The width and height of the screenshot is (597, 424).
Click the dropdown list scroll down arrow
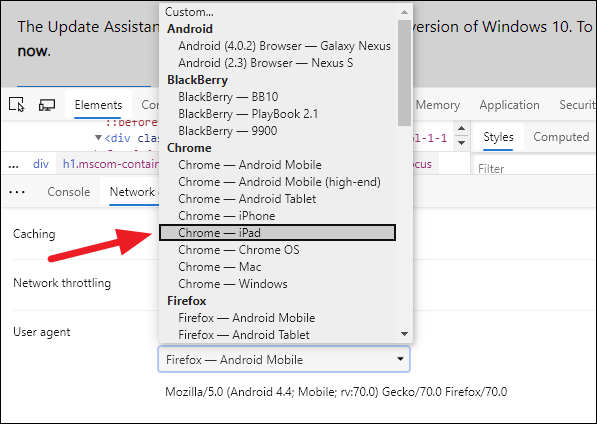coord(404,334)
